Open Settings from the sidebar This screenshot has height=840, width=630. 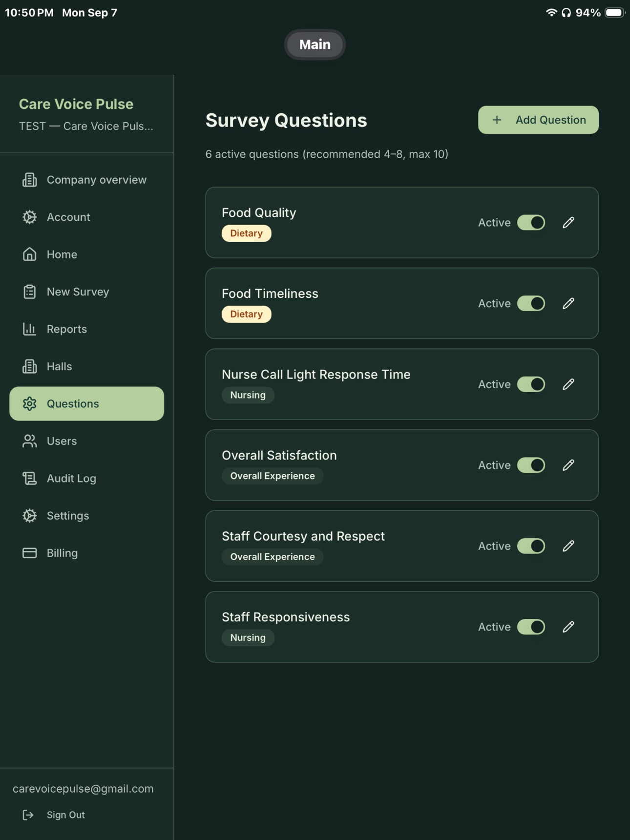tap(87, 516)
